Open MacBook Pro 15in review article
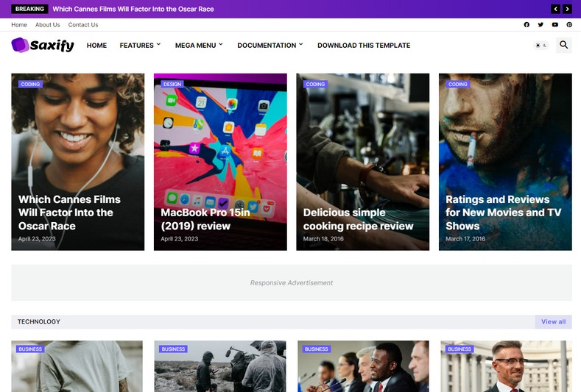The height and width of the screenshot is (392, 581). (205, 219)
